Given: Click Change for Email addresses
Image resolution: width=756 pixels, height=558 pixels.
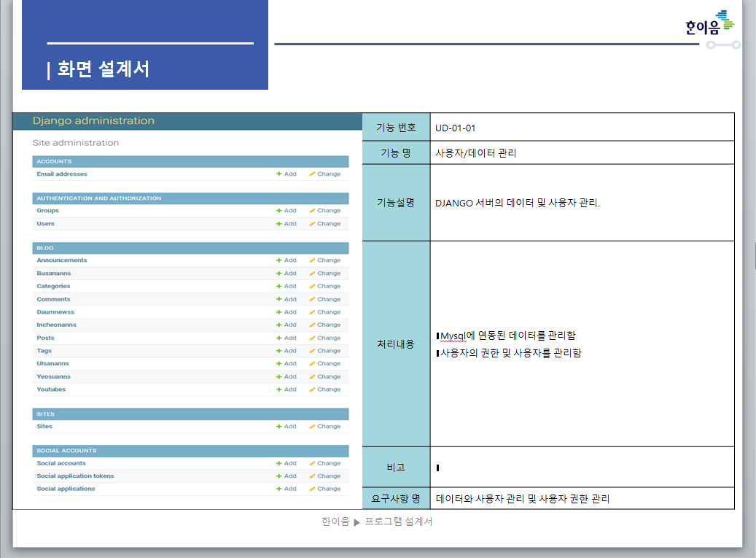Looking at the screenshot, I should (x=325, y=174).
